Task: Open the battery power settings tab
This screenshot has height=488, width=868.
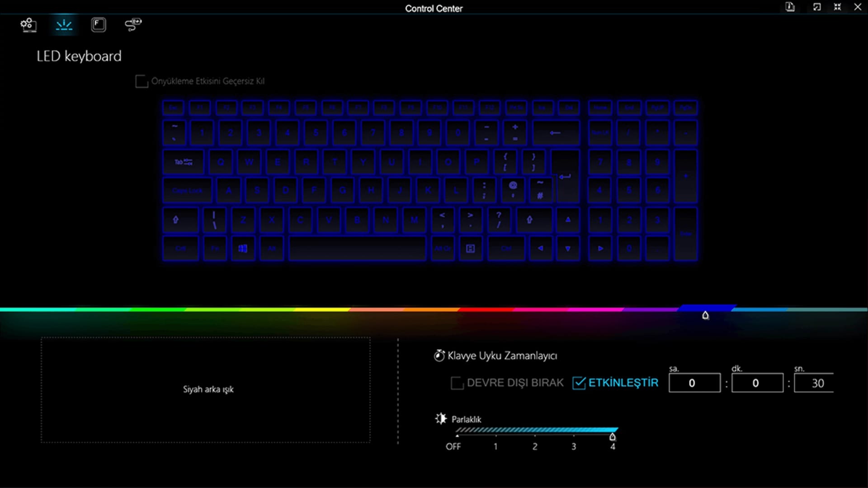Action: 133,25
